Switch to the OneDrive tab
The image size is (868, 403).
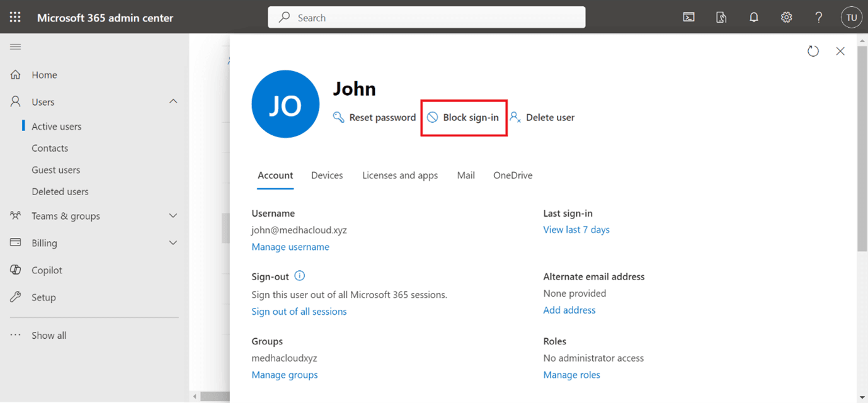tap(512, 175)
